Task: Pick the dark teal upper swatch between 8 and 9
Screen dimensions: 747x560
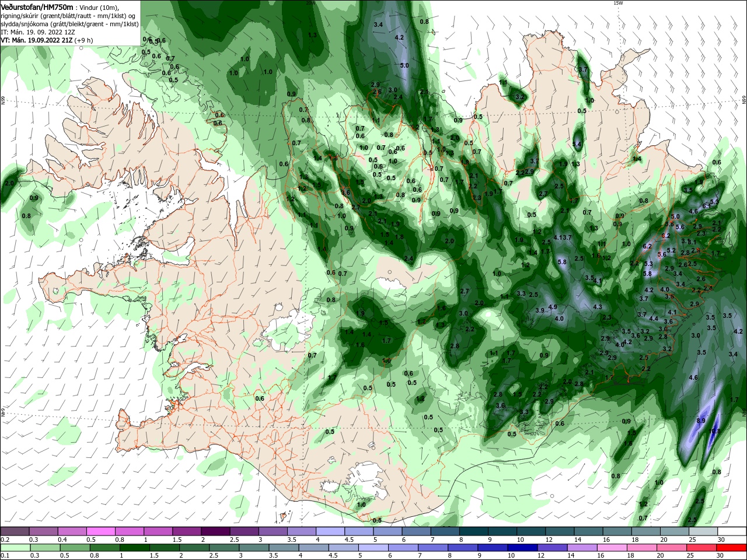Action: tap(473, 531)
